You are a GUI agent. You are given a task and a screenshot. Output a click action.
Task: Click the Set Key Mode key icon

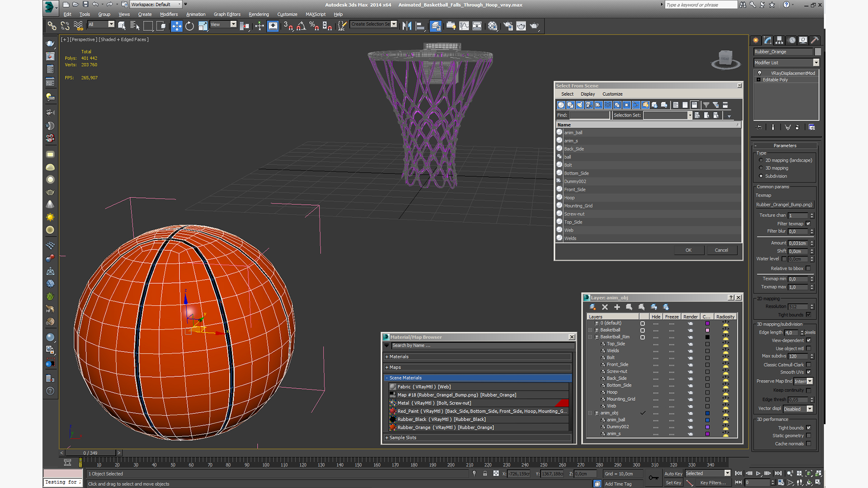tap(654, 478)
